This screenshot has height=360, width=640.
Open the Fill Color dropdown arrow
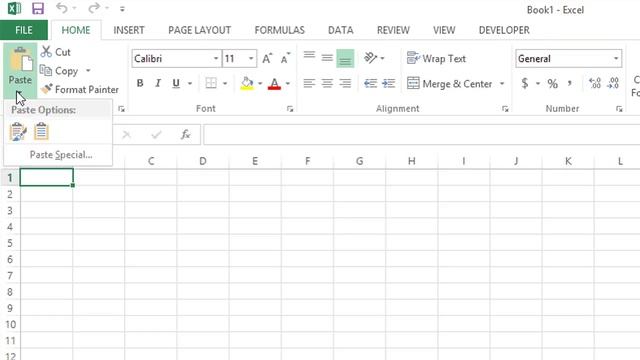(260, 84)
